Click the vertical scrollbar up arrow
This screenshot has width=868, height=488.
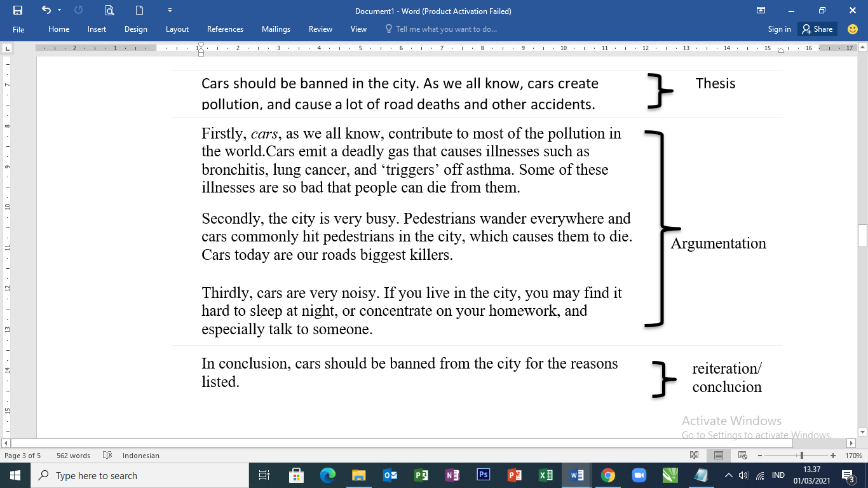(x=862, y=48)
